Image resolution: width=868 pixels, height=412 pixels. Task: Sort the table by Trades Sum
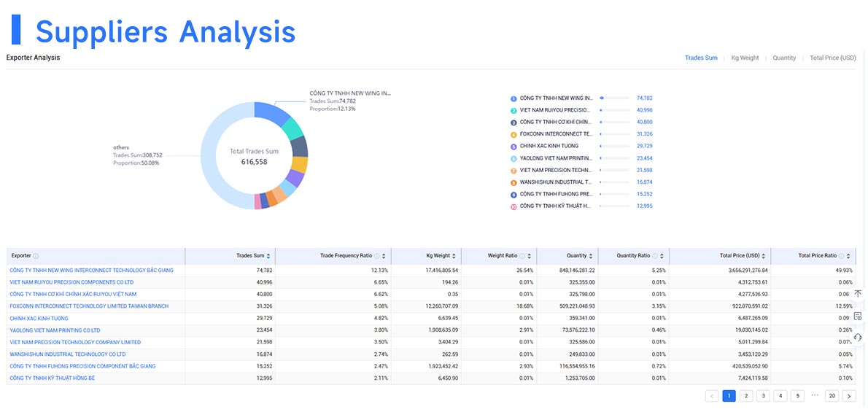pyautogui.click(x=268, y=256)
